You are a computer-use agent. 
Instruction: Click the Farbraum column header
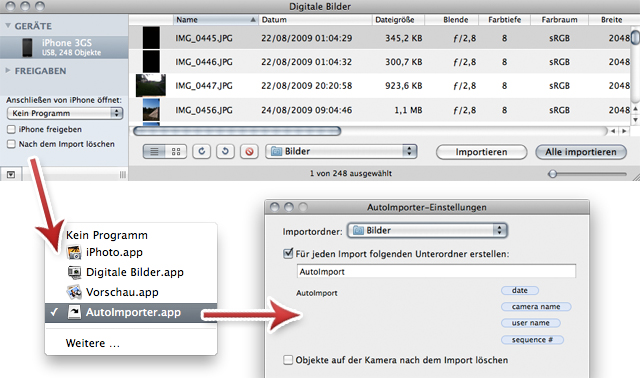pos(559,20)
